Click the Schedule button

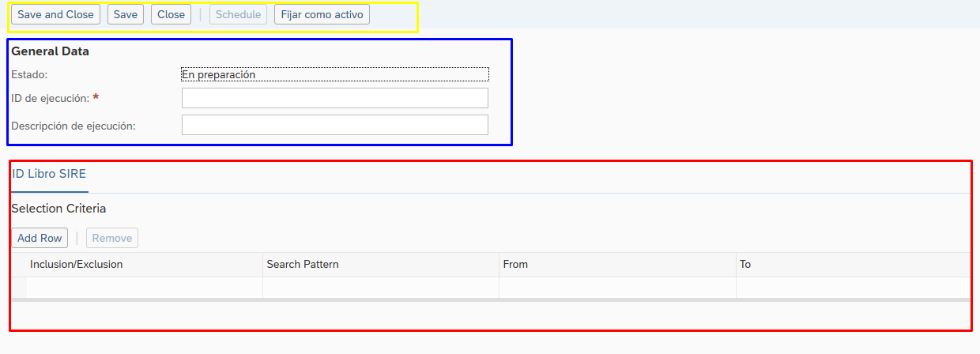(x=238, y=14)
